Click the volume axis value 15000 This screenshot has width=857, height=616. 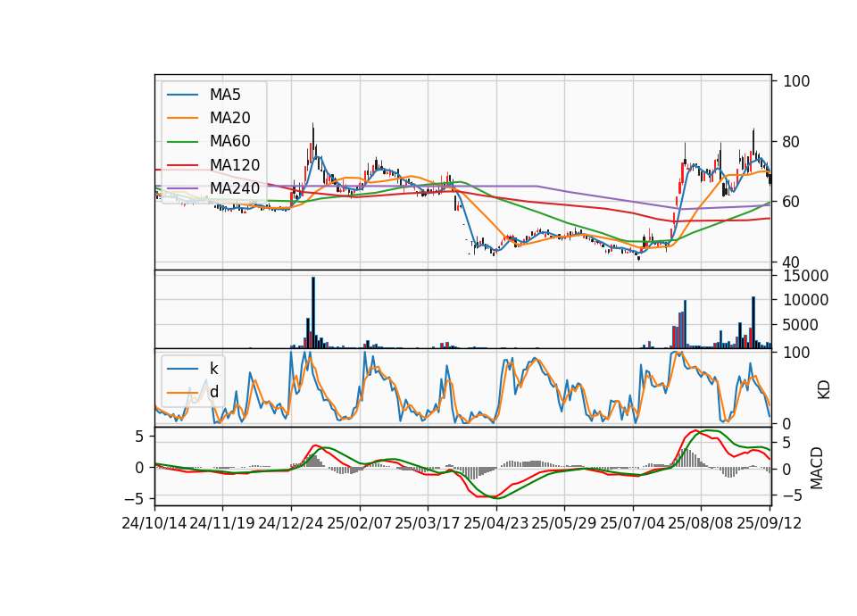coord(805,276)
